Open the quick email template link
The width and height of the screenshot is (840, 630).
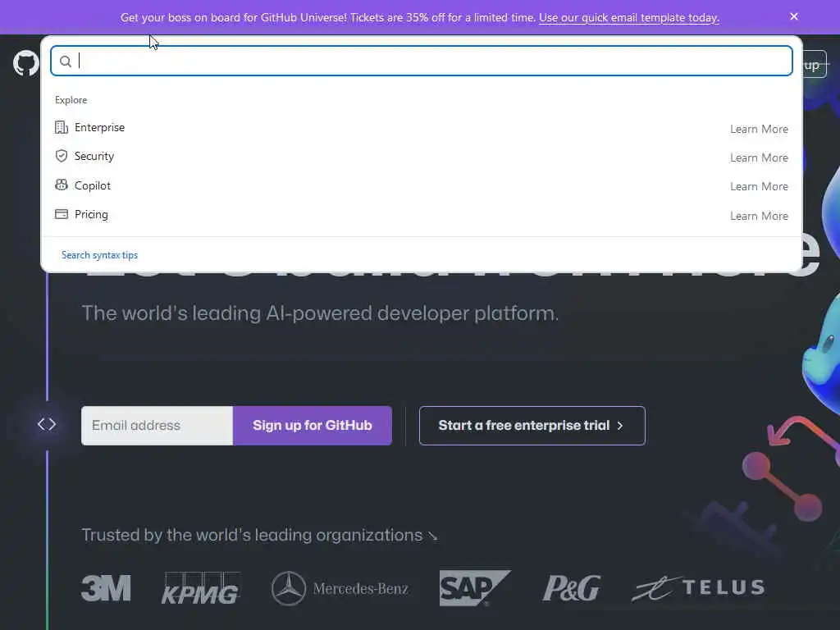(629, 18)
